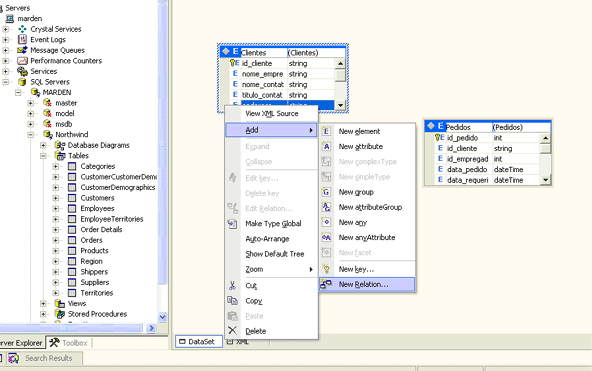Switch to the Server Explorer tab

coord(22,343)
